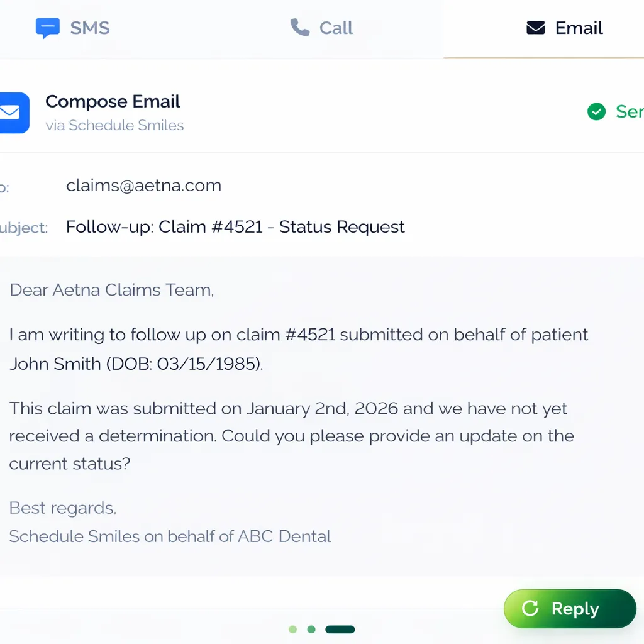Click the blue Compose Email mail icon
644x644 pixels.
pos(11,113)
